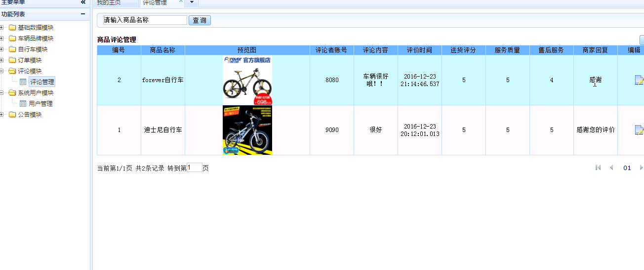
Task: Select the 系统用户模块 tree label
Action: (x=36, y=93)
